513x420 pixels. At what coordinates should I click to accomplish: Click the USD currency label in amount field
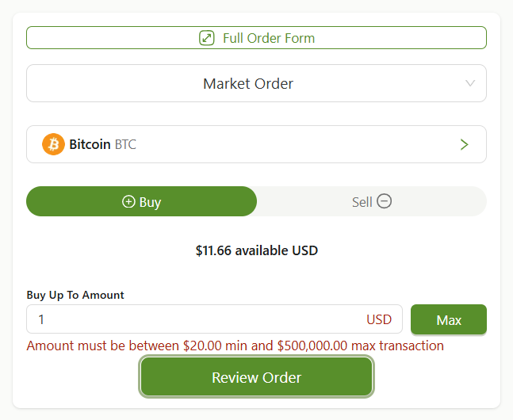tap(379, 319)
